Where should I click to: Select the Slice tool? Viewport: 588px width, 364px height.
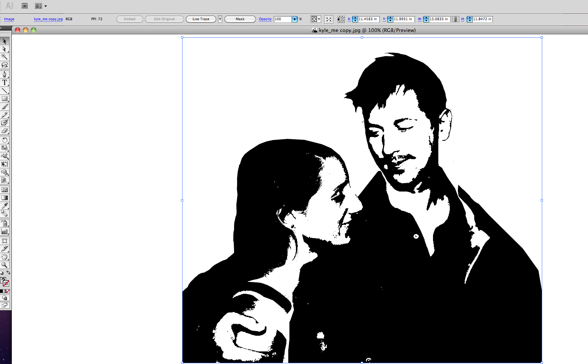coord(5,249)
